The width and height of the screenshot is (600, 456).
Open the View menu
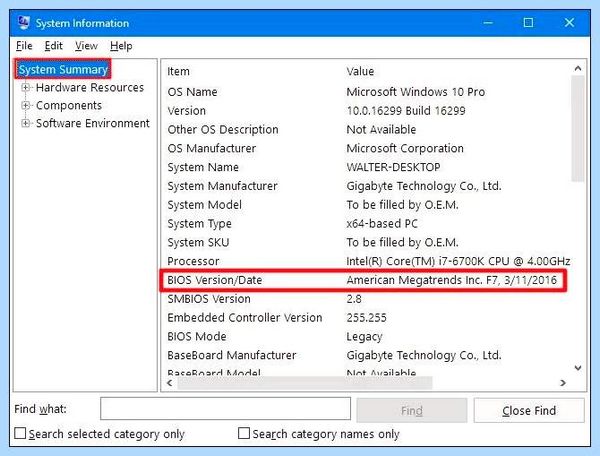tap(86, 46)
